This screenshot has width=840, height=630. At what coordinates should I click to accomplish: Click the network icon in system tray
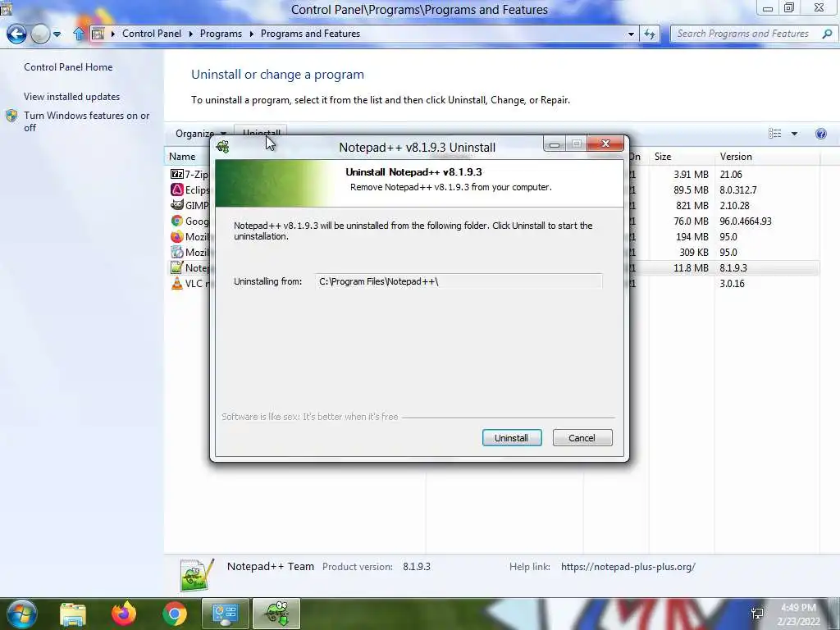point(757,614)
